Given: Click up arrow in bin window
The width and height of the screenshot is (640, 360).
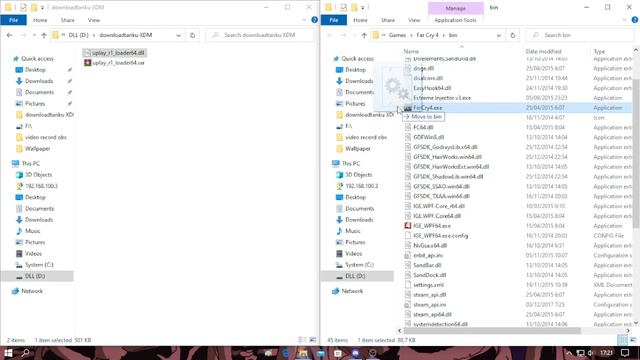Looking at the screenshot, I should pos(364,36).
